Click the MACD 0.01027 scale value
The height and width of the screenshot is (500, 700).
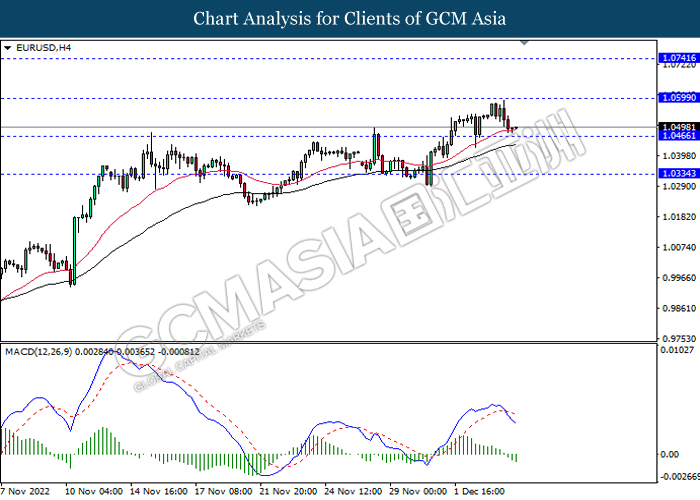click(x=677, y=350)
